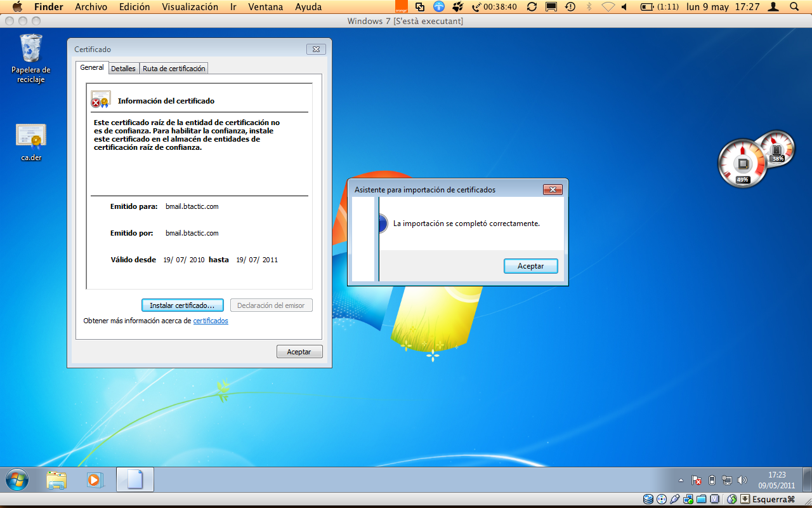Close the import wizard message dialog
This screenshot has width=812, height=508.
[x=553, y=189]
